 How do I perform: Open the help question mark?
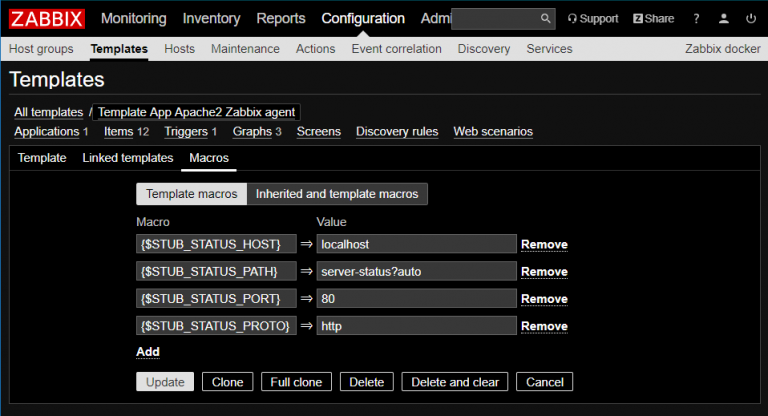(696, 19)
